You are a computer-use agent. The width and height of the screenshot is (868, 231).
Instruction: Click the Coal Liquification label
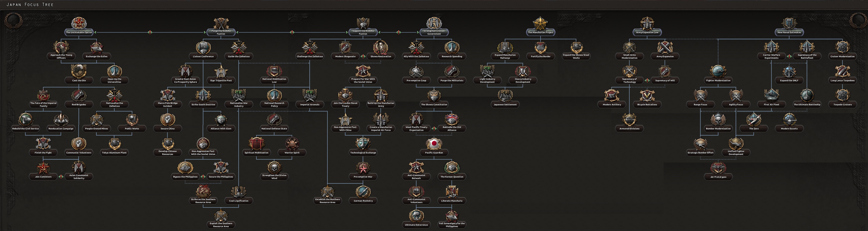click(x=239, y=201)
